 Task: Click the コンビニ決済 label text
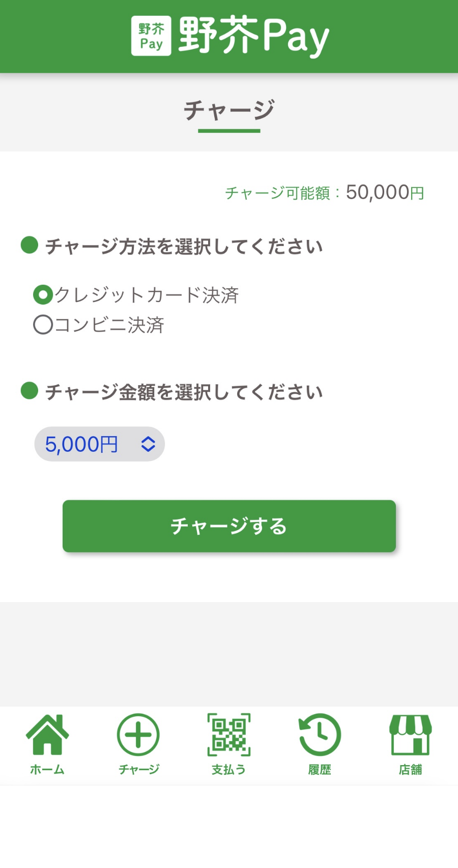coord(109,324)
